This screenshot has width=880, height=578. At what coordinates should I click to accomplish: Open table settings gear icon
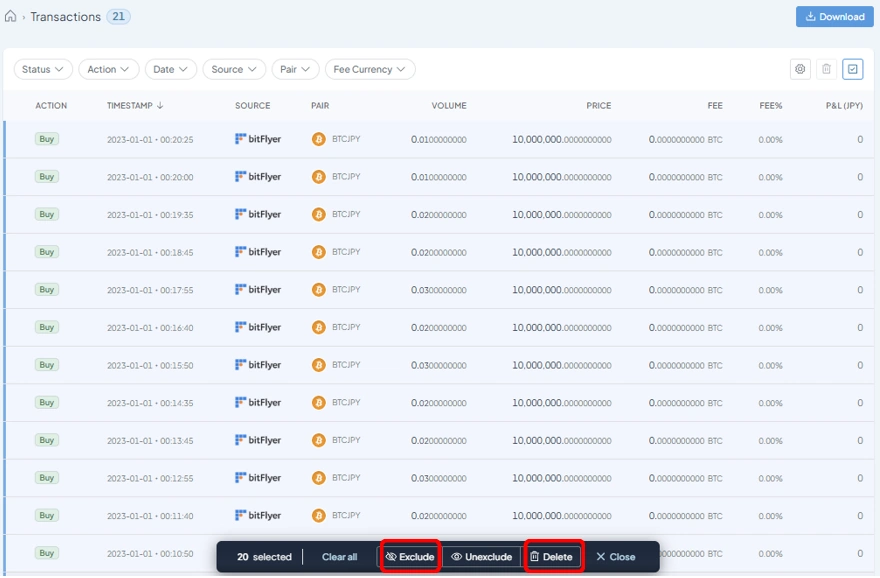pos(800,69)
